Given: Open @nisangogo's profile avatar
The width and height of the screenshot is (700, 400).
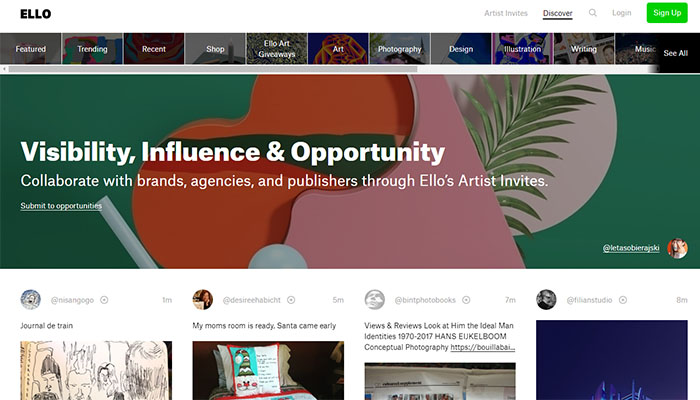Looking at the screenshot, I should click(x=31, y=299).
